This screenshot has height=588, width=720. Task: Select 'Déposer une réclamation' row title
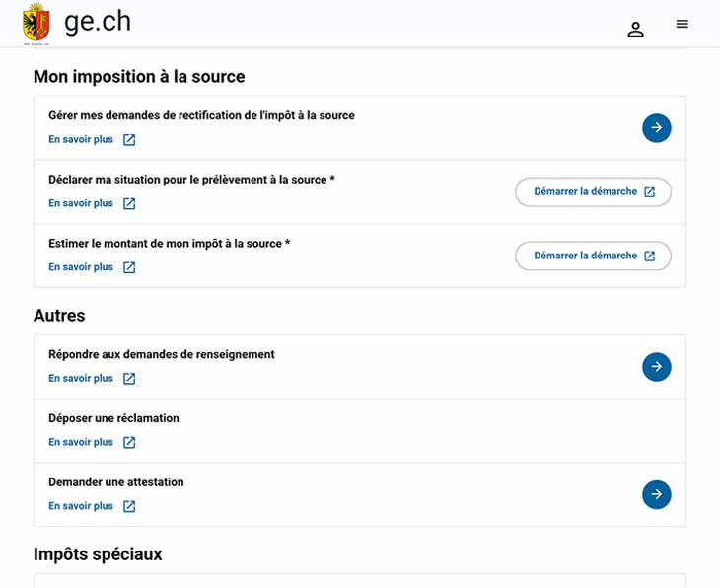(x=113, y=418)
